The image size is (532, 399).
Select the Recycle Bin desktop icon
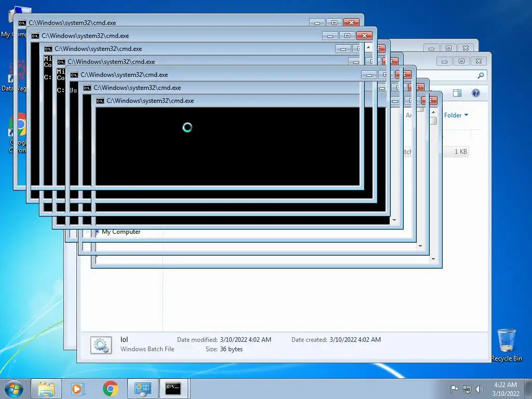[x=507, y=345]
